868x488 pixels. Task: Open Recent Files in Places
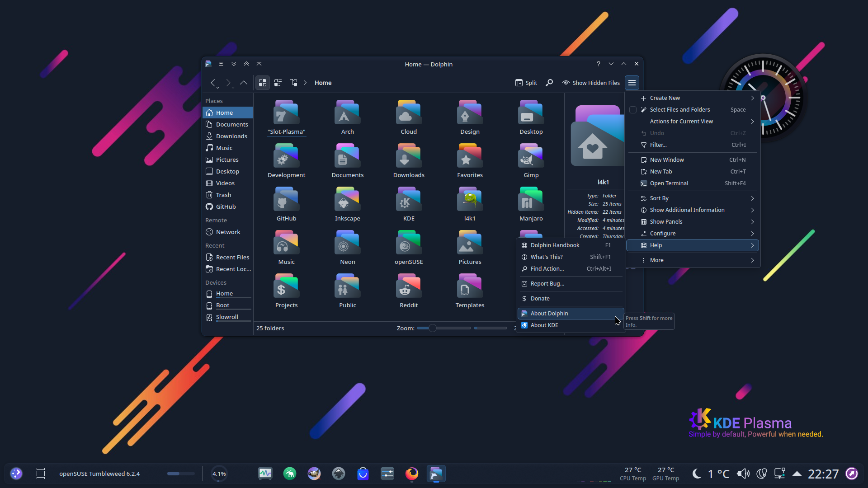pyautogui.click(x=228, y=257)
